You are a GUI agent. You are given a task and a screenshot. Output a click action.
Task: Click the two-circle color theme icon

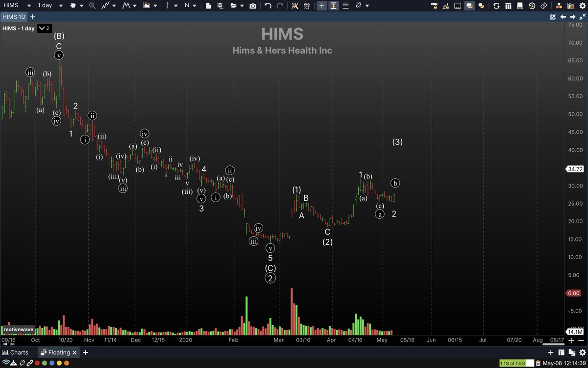tap(481, 6)
